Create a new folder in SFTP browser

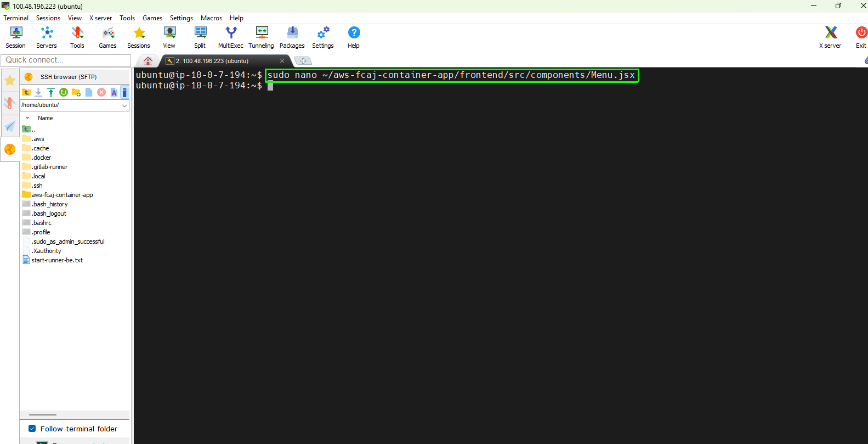pos(76,92)
